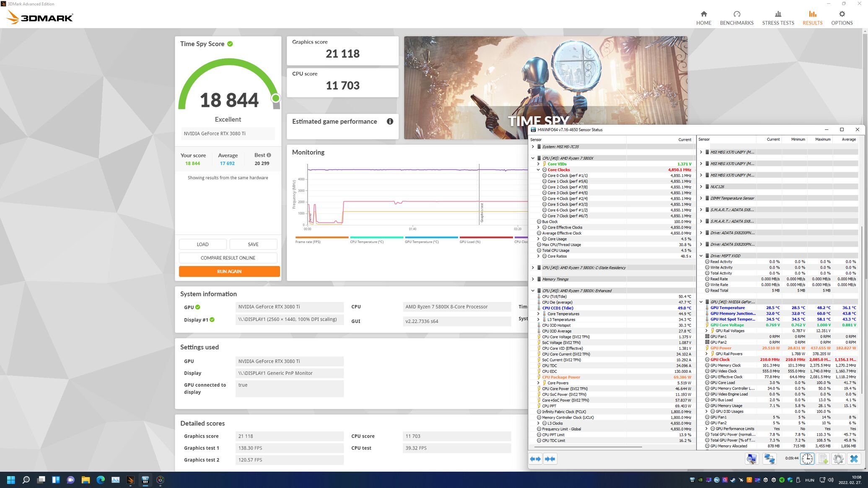Expand the Memory Timings sensor group
Image resolution: width=868 pixels, height=488 pixels.
coord(533,279)
